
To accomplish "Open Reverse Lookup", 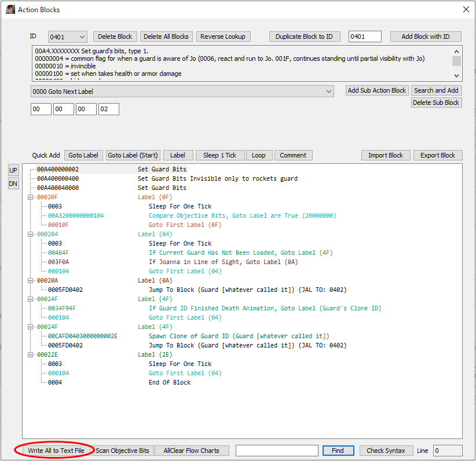I will [222, 36].
